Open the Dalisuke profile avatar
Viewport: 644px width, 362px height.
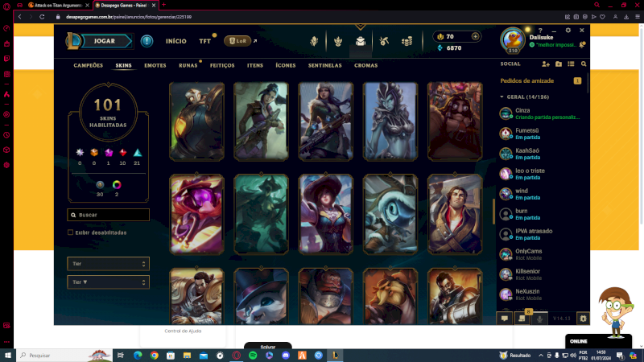[x=512, y=39]
